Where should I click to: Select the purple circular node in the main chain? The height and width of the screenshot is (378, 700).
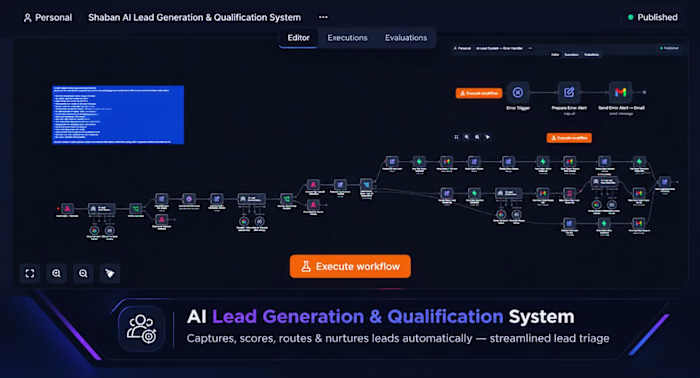click(189, 199)
